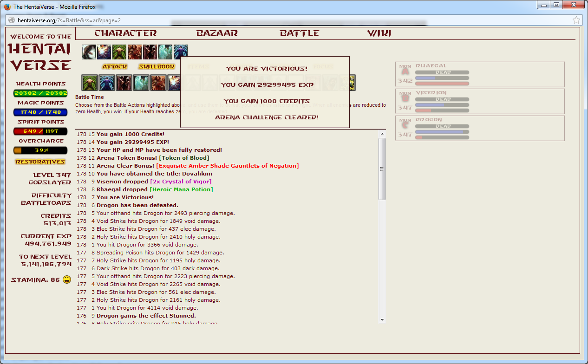Select monster B Viserion
This screenshot has height=364, width=588.
(x=480, y=101)
